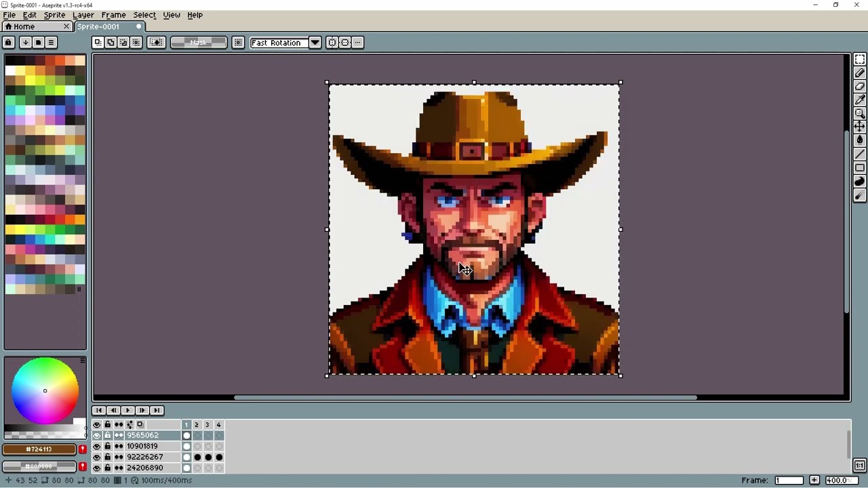Toggle visibility of layer 10901819

[97, 446]
